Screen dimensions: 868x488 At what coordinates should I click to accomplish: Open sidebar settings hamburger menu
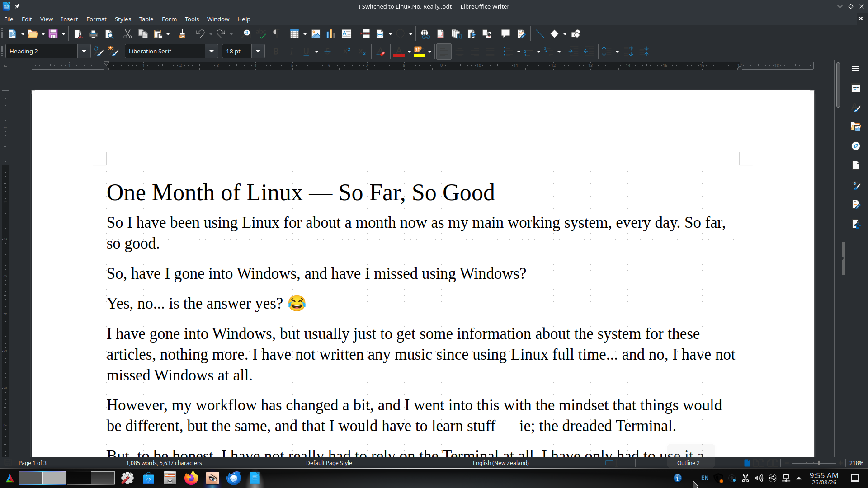pyautogui.click(x=855, y=69)
